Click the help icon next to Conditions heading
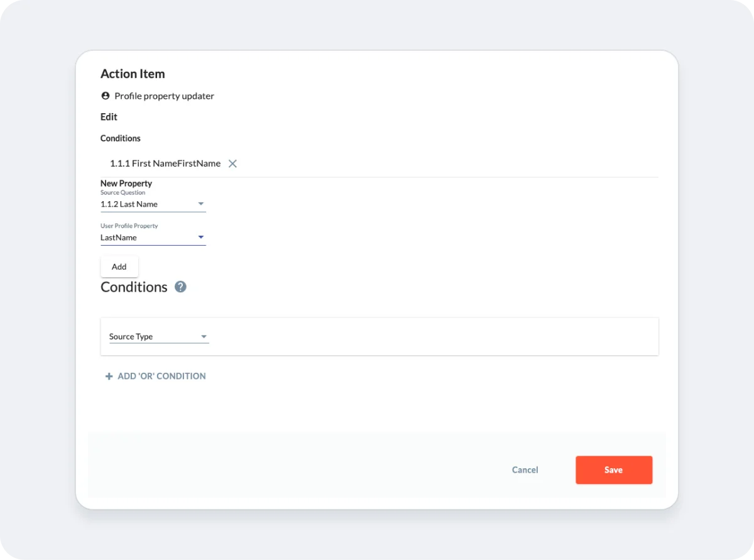The width and height of the screenshot is (754, 560). (x=180, y=287)
